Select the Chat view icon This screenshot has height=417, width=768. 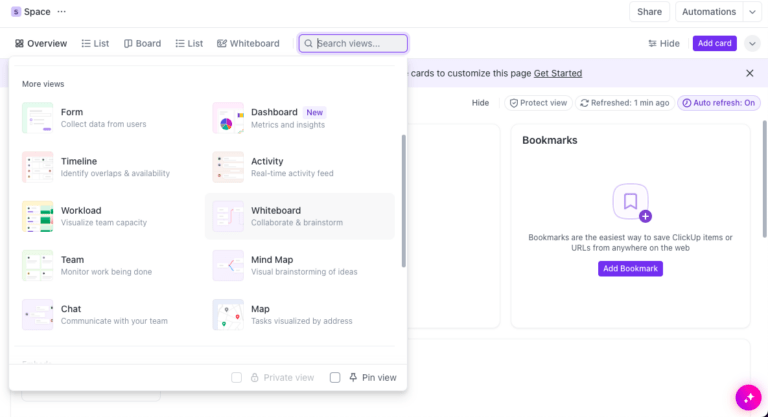[x=38, y=314]
